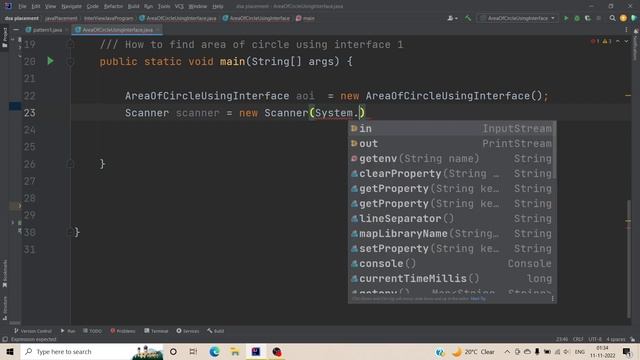Open the File menu
Image resolution: width=640 pixels, height=360 pixels.
tap(22, 7)
